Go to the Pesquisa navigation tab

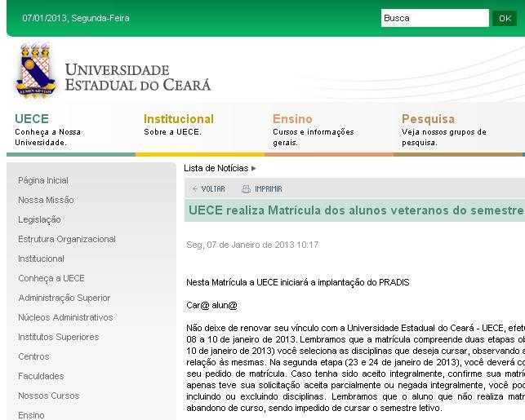coord(428,119)
